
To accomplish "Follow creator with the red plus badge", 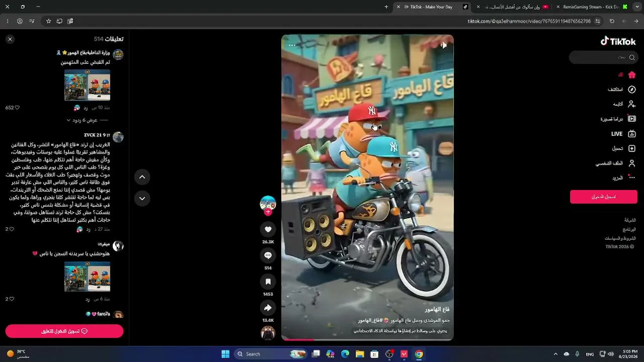I will point(268,212).
